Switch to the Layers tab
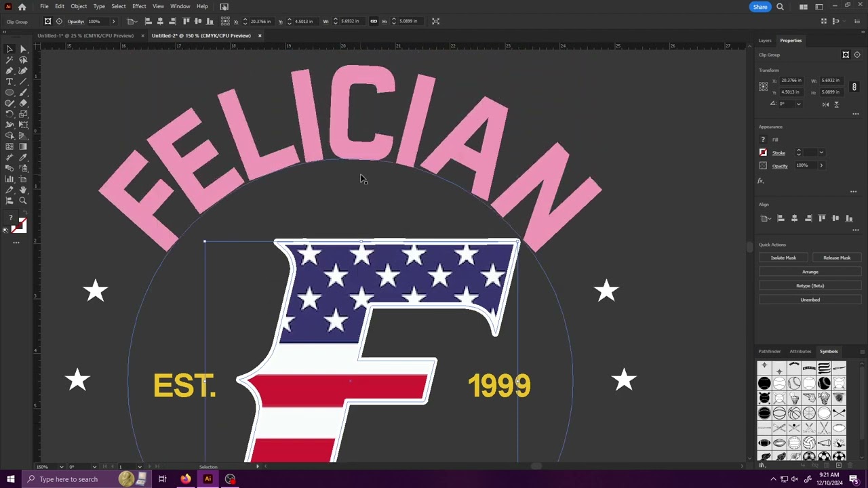The height and width of the screenshot is (488, 868). tap(765, 41)
